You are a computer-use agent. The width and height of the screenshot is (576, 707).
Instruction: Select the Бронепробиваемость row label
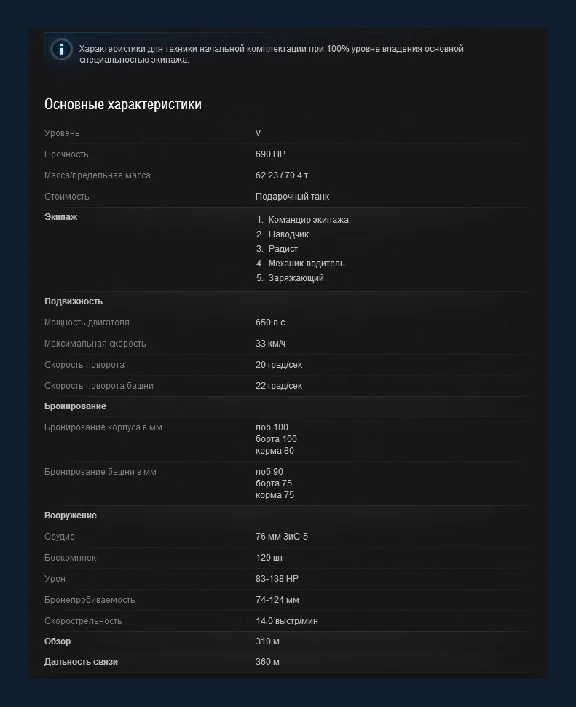click(x=89, y=600)
